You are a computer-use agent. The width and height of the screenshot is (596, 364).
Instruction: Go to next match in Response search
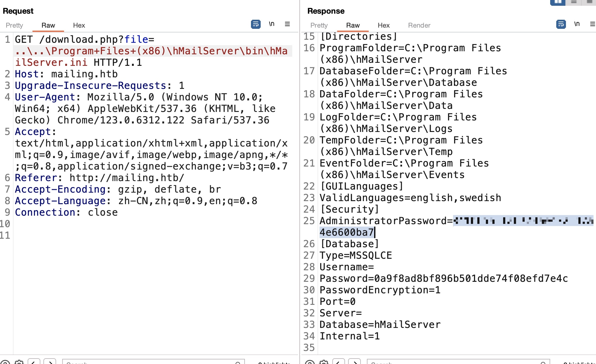(354, 362)
